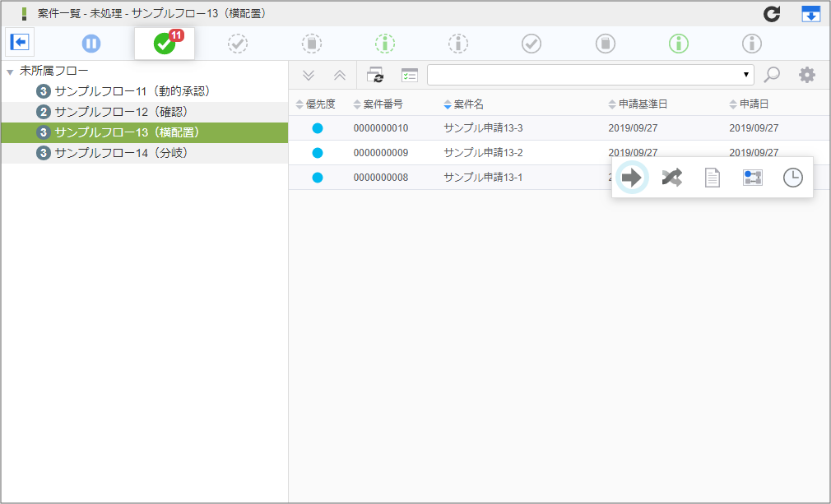View the flow diagram icon in the popup menu
The height and width of the screenshot is (504, 831).
tap(752, 177)
